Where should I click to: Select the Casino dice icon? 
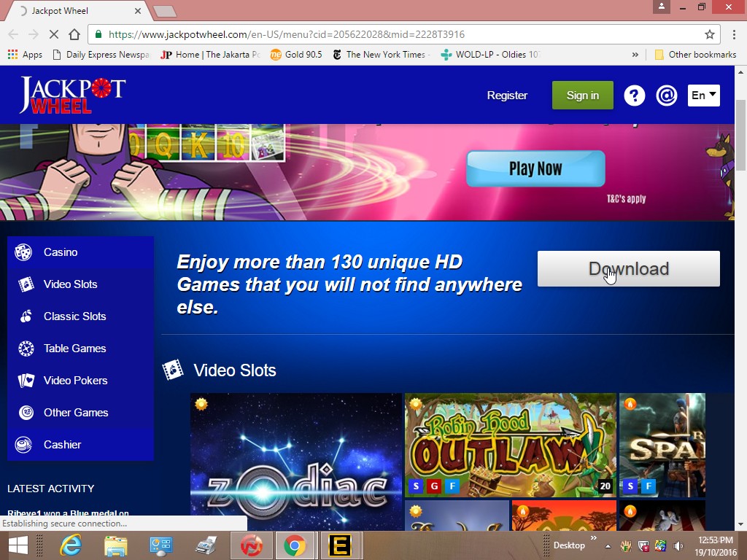[23, 252]
